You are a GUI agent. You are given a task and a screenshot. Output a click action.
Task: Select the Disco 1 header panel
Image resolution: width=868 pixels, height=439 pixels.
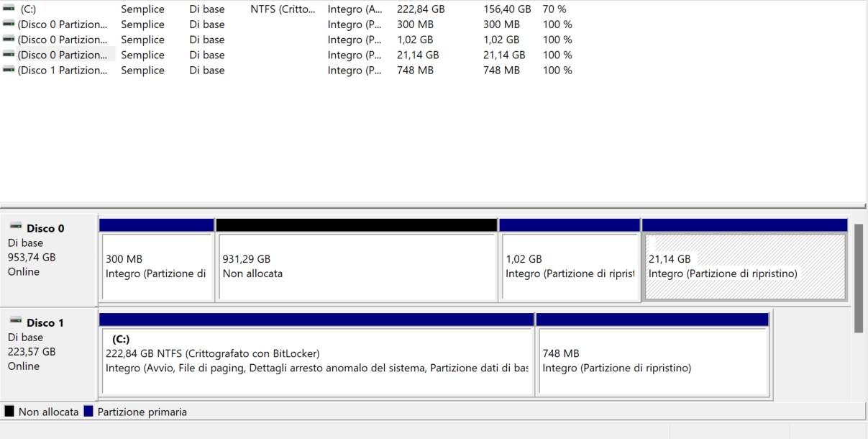coord(48,353)
